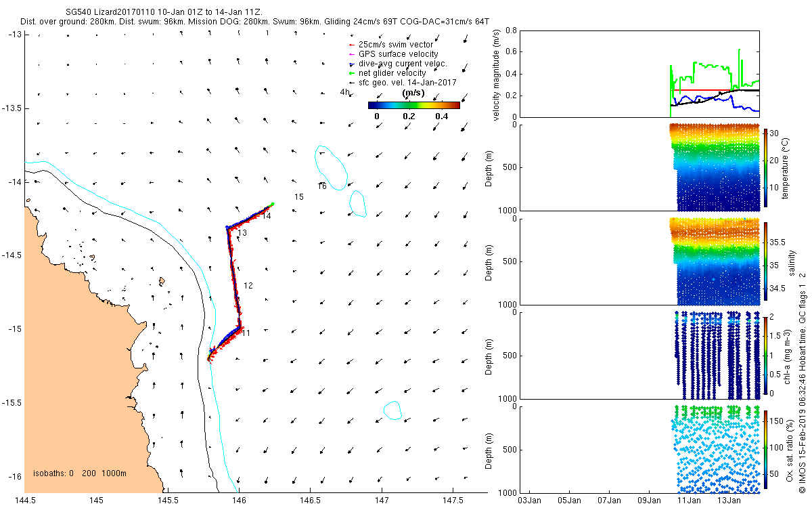Click longitude tick '145.5' on the map axis
The width and height of the screenshot is (812, 508).
pos(167,500)
